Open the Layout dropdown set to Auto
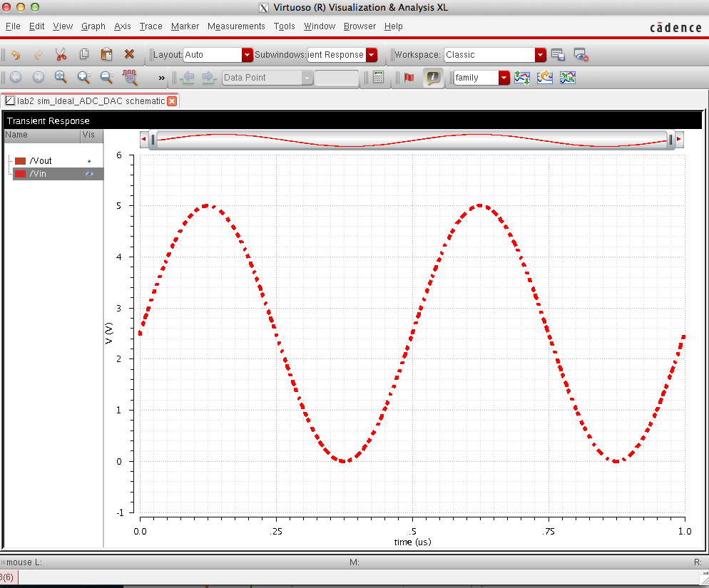Image resolution: width=709 pixels, height=588 pixels. pyautogui.click(x=248, y=55)
